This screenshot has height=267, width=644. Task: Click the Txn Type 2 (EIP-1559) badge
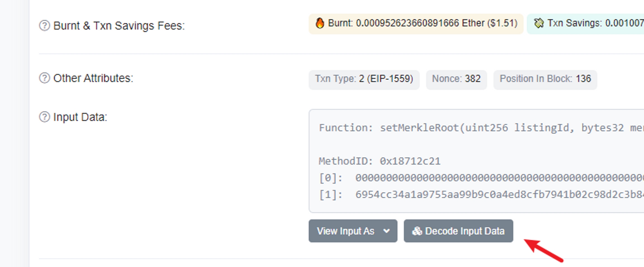(x=364, y=79)
